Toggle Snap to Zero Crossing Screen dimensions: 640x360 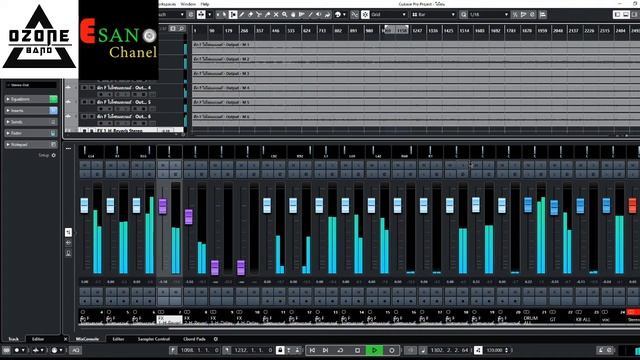(355, 14)
